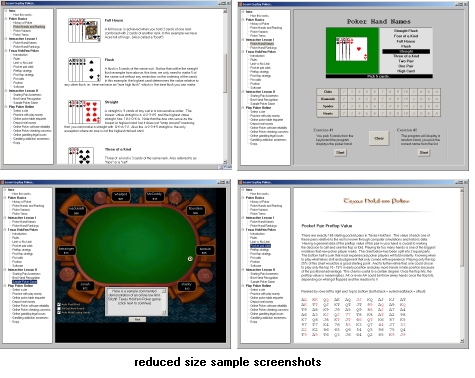Click the up arrow in the poker table comment box
475x378 pixels.
pyautogui.click(x=164, y=290)
